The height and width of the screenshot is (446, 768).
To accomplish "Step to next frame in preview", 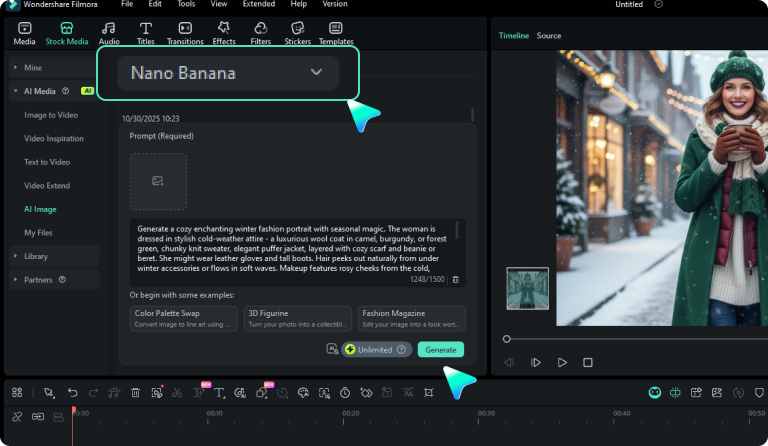I will pyautogui.click(x=536, y=363).
